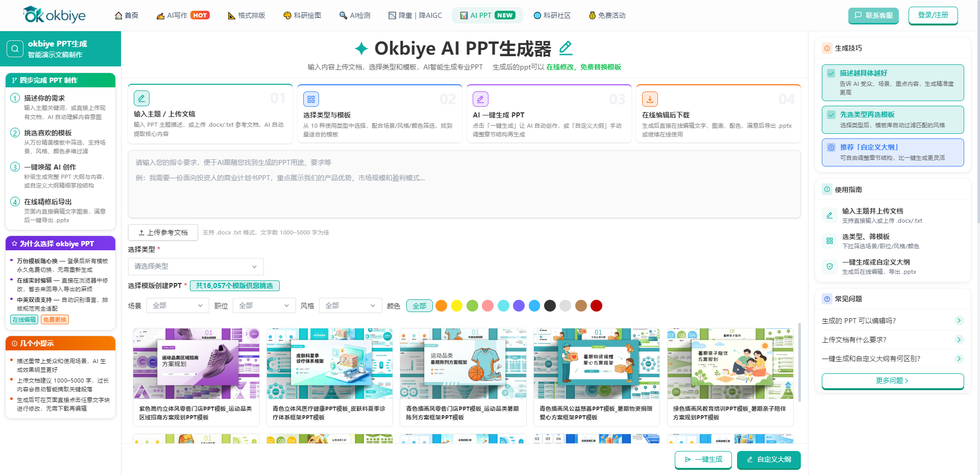This screenshot has width=980, height=475.
Task: Select the 青色插画风公益慈善 template thumbnail
Action: (x=597, y=364)
